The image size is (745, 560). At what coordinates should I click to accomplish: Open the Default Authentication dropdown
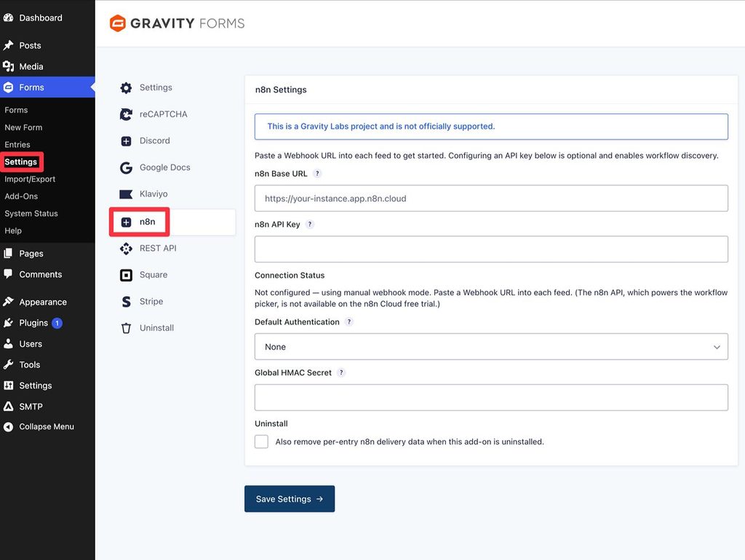point(491,347)
